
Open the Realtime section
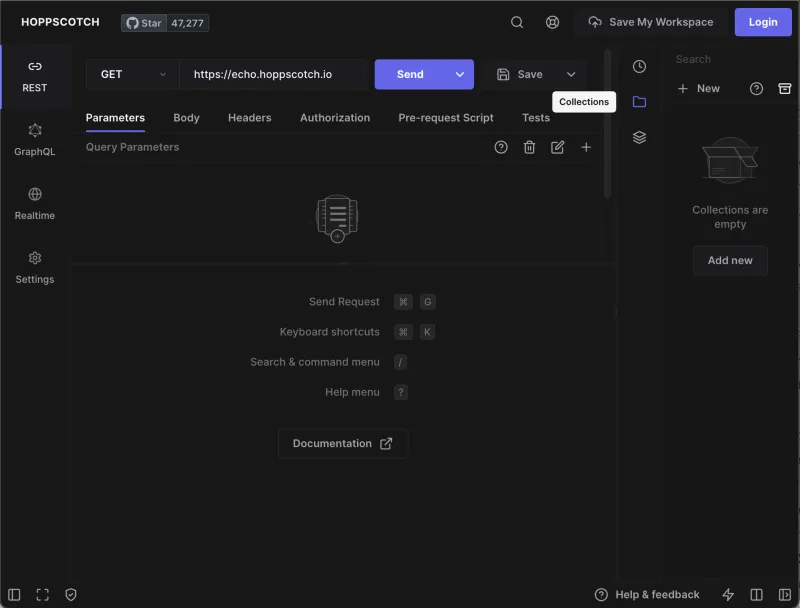point(34,205)
